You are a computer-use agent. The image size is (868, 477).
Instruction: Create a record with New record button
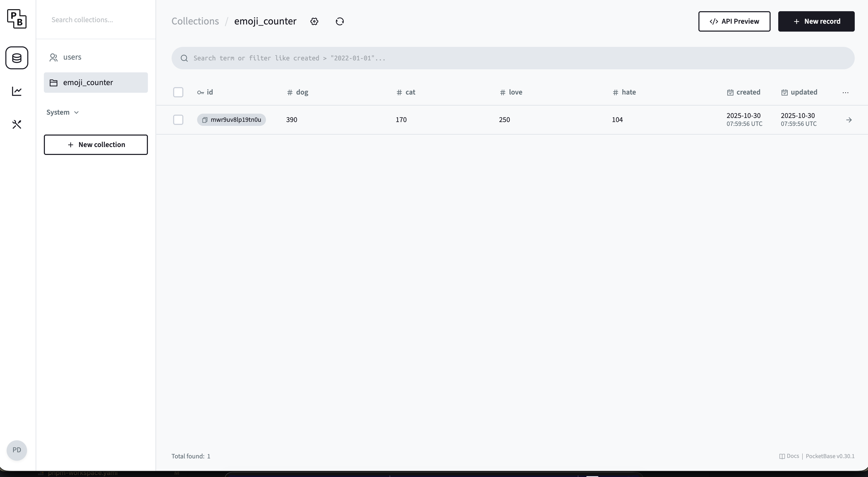click(816, 21)
